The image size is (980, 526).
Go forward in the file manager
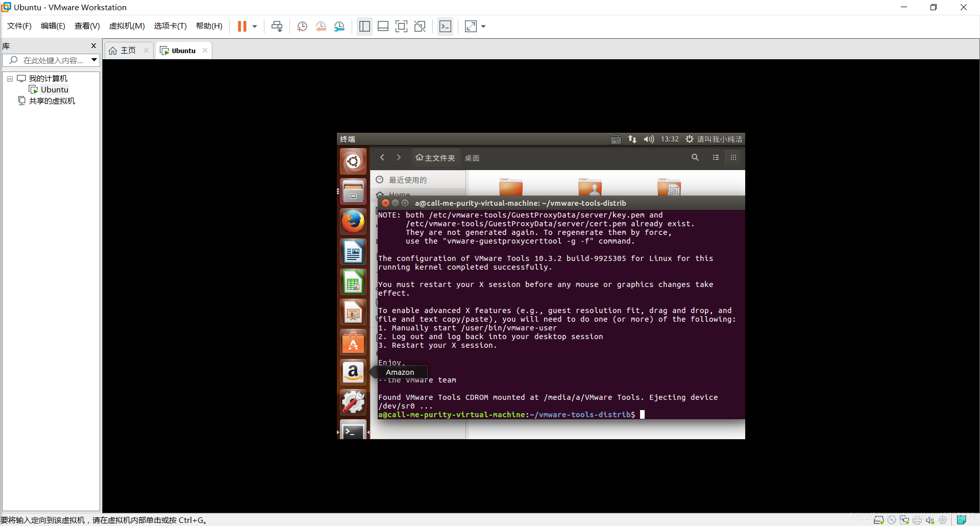pyautogui.click(x=399, y=158)
